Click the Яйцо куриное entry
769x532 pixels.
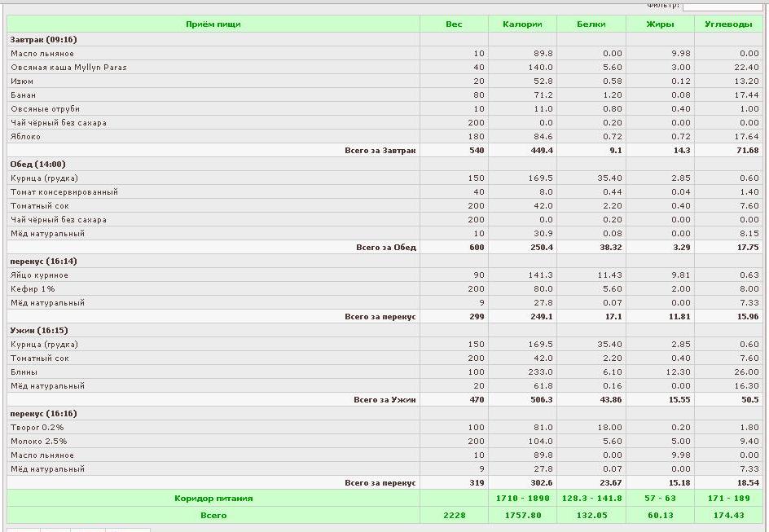click(x=39, y=275)
